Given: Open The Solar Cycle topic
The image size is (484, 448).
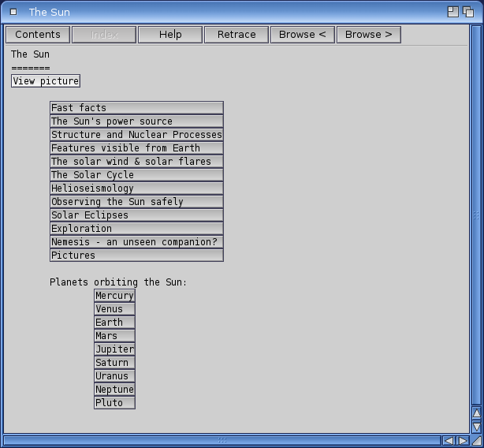Looking at the screenshot, I should pos(136,175).
